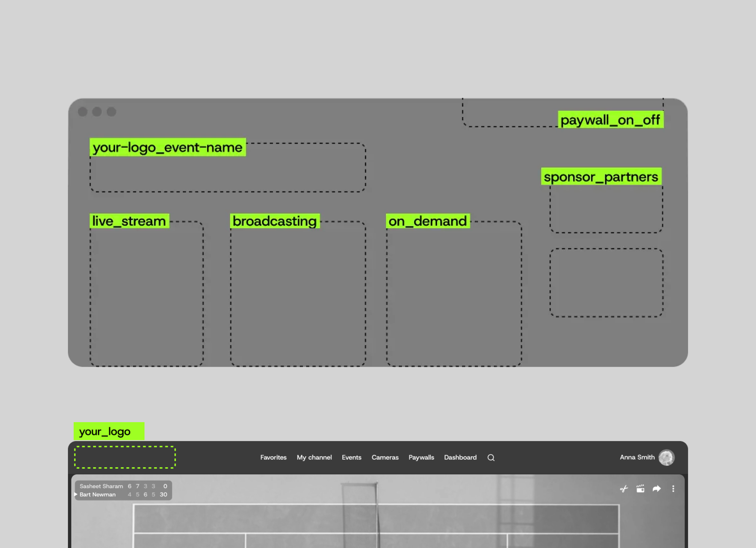This screenshot has width=756, height=548.
Task: Select the Cameras nav item
Action: tap(385, 458)
